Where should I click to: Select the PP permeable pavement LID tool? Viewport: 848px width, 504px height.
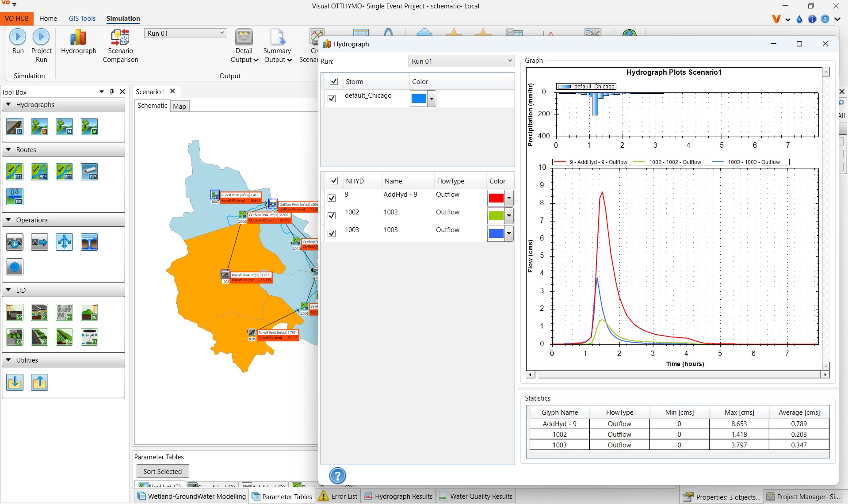point(64,313)
